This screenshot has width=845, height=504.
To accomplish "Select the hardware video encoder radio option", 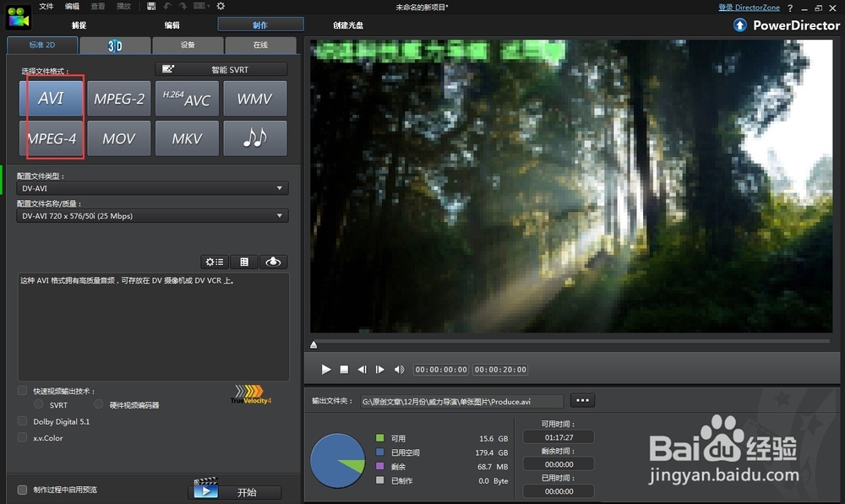I will [x=98, y=404].
